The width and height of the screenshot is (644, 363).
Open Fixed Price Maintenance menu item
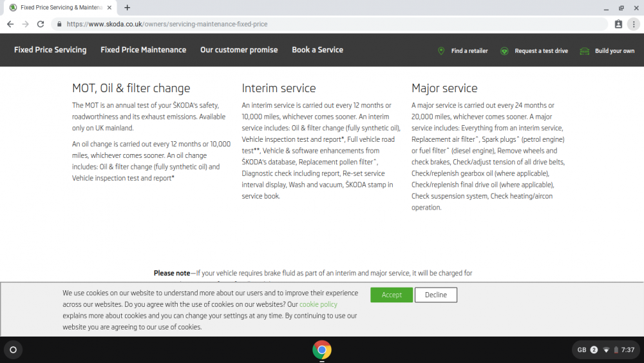click(144, 50)
